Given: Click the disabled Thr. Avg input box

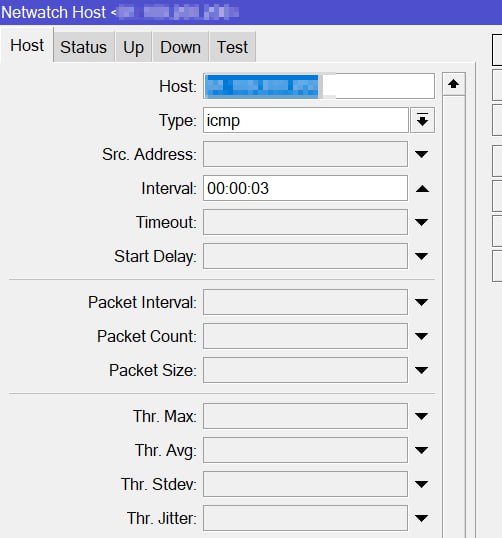Looking at the screenshot, I should pyautogui.click(x=305, y=450).
